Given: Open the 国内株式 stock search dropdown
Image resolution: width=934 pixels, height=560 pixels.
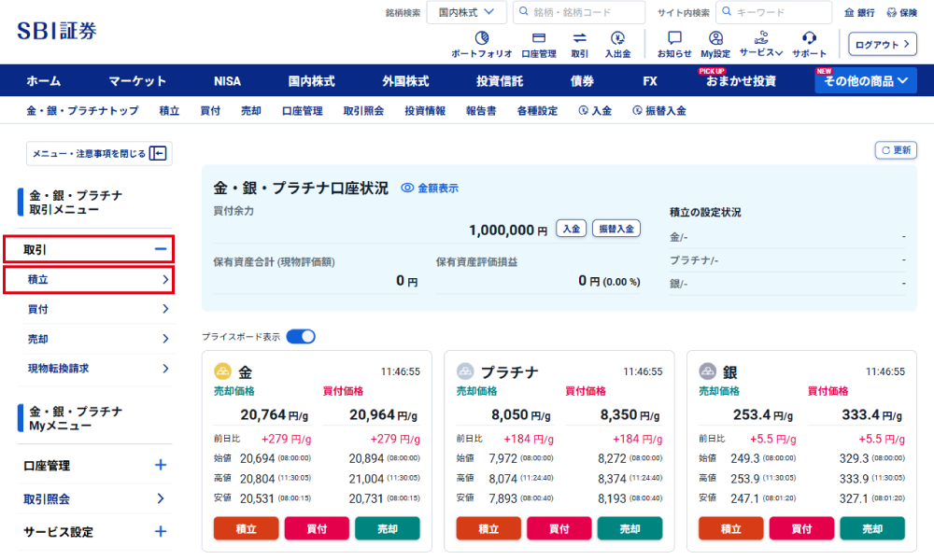Looking at the screenshot, I should pos(467,12).
